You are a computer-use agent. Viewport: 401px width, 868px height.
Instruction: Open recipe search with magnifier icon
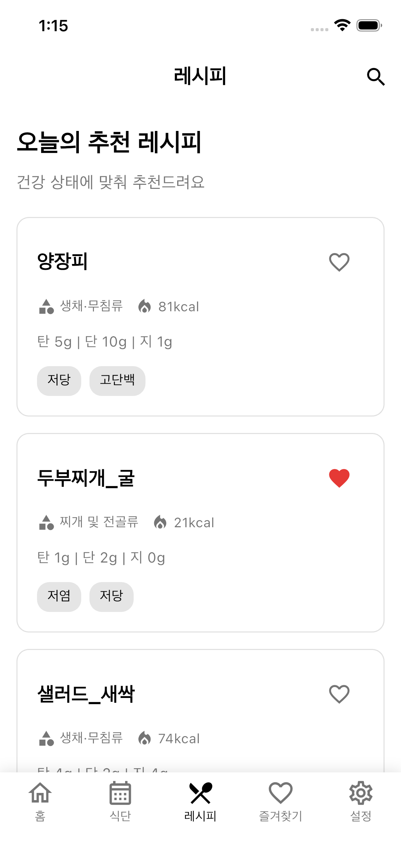pyautogui.click(x=376, y=76)
